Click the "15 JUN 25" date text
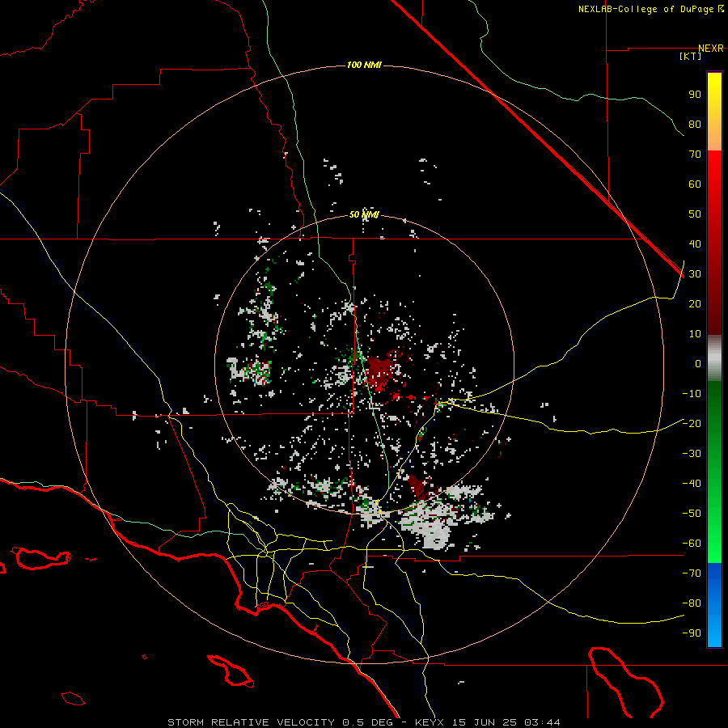This screenshot has height=728, width=728. [x=485, y=722]
